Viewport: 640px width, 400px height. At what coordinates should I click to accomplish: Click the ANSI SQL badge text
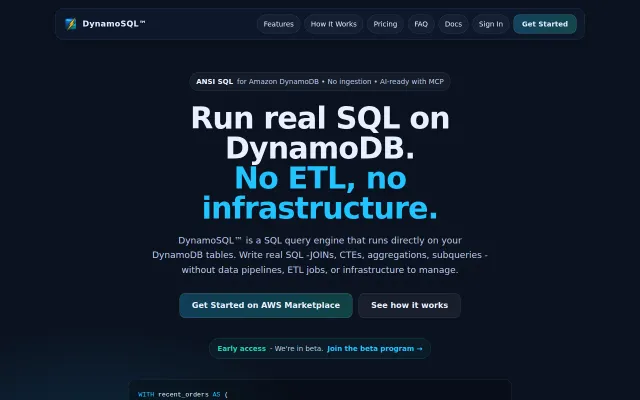pos(214,82)
